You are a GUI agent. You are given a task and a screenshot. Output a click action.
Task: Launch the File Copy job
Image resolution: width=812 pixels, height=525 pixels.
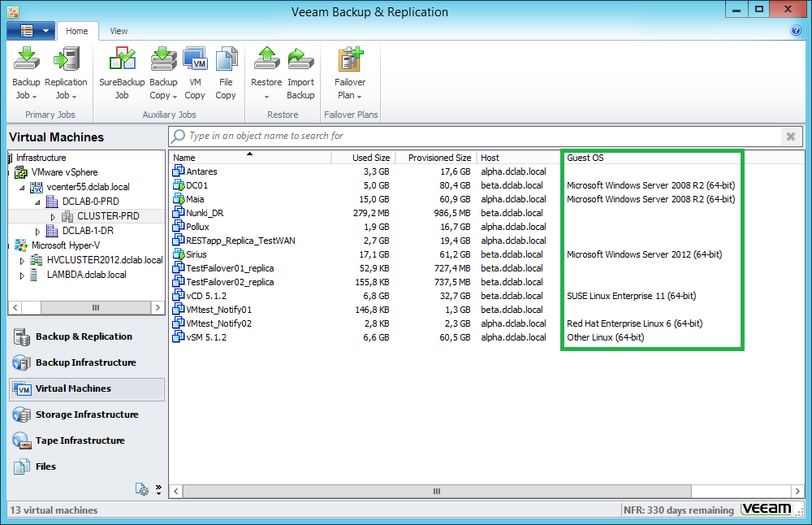point(226,73)
